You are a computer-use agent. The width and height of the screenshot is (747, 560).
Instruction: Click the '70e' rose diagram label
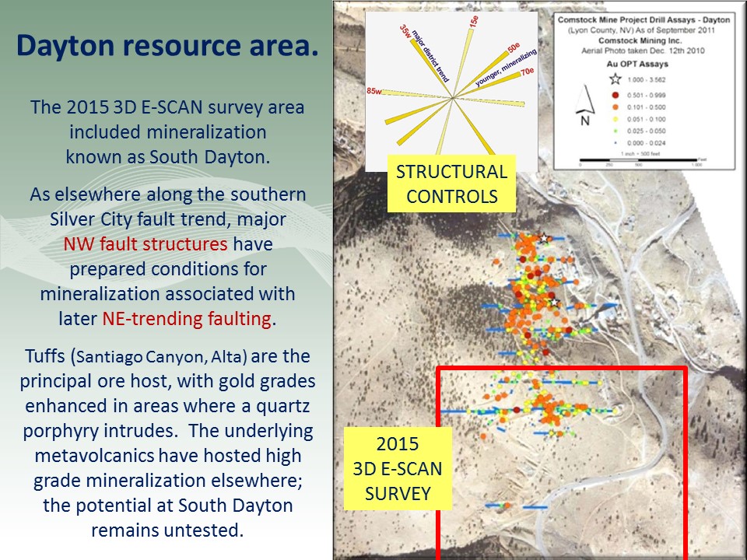tap(527, 72)
